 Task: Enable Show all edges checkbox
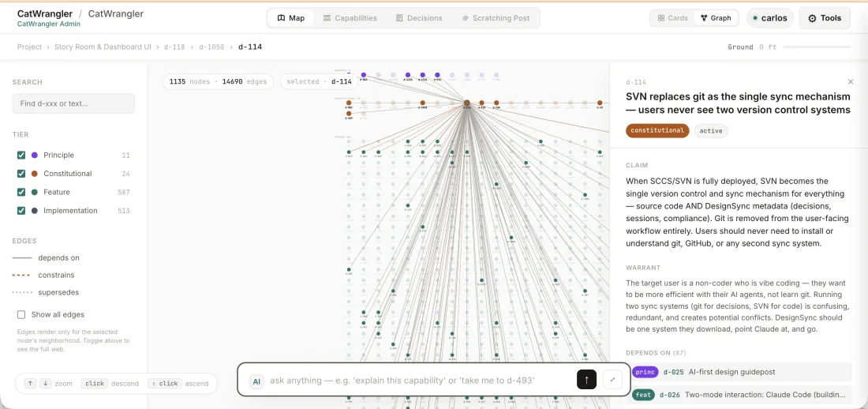pyautogui.click(x=21, y=315)
